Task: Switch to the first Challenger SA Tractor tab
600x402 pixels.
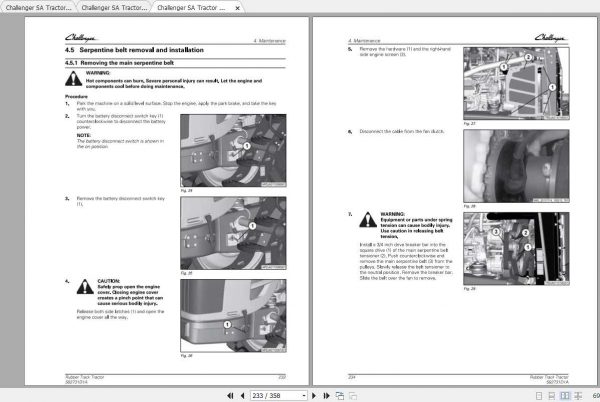Action: 38,8
